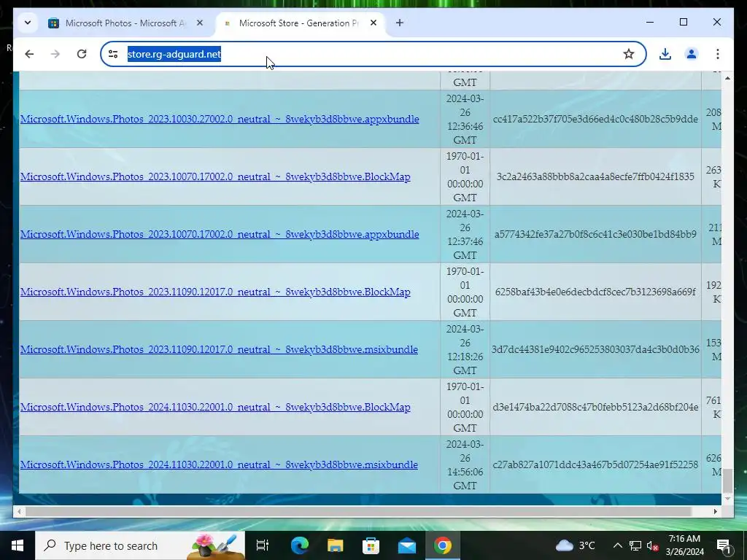747x560 pixels.
Task: Show hidden system tray icons
Action: pyautogui.click(x=617, y=545)
